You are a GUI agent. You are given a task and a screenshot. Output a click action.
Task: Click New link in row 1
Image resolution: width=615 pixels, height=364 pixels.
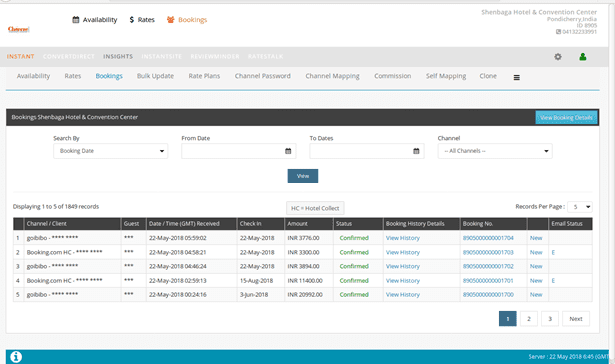[536, 238]
